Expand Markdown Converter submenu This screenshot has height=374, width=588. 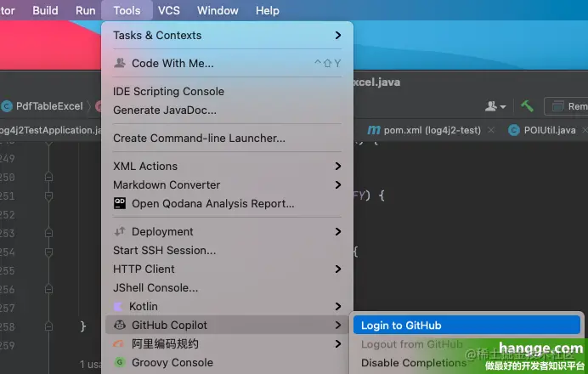coord(227,185)
